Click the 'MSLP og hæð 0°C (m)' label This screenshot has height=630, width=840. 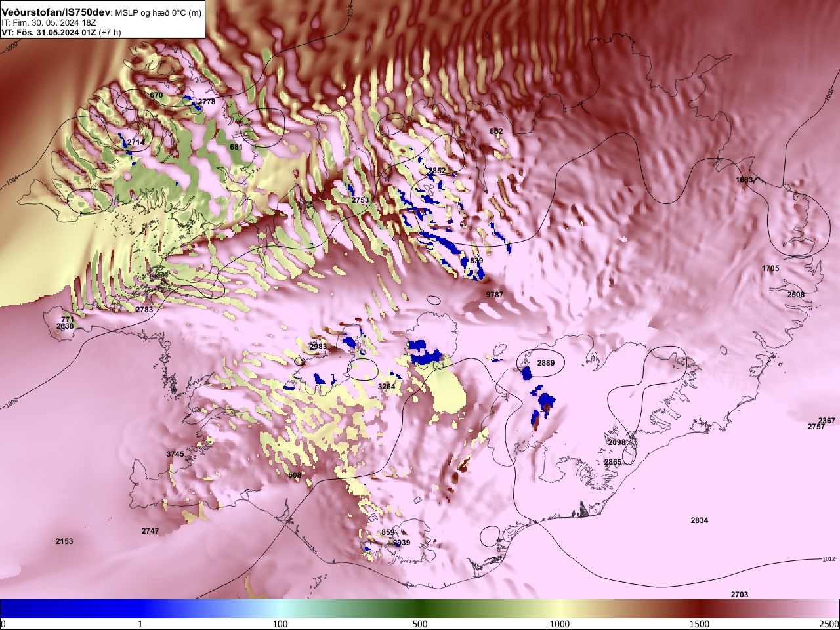[158, 12]
